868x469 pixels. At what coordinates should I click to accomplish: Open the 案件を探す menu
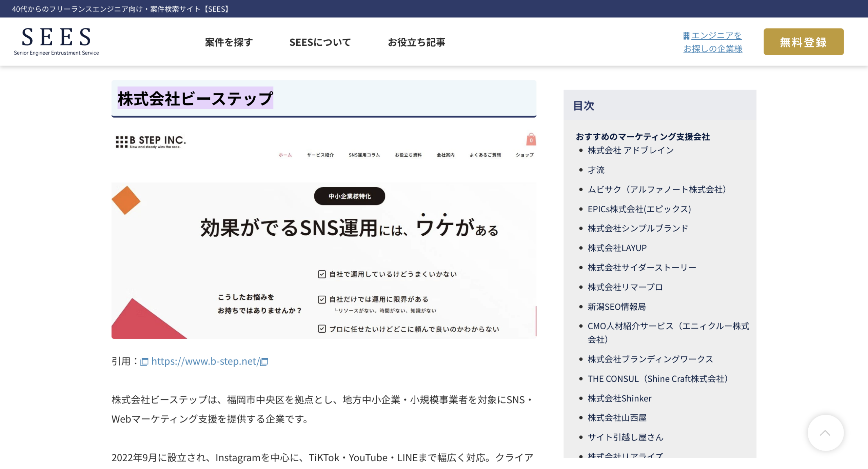pyautogui.click(x=229, y=42)
